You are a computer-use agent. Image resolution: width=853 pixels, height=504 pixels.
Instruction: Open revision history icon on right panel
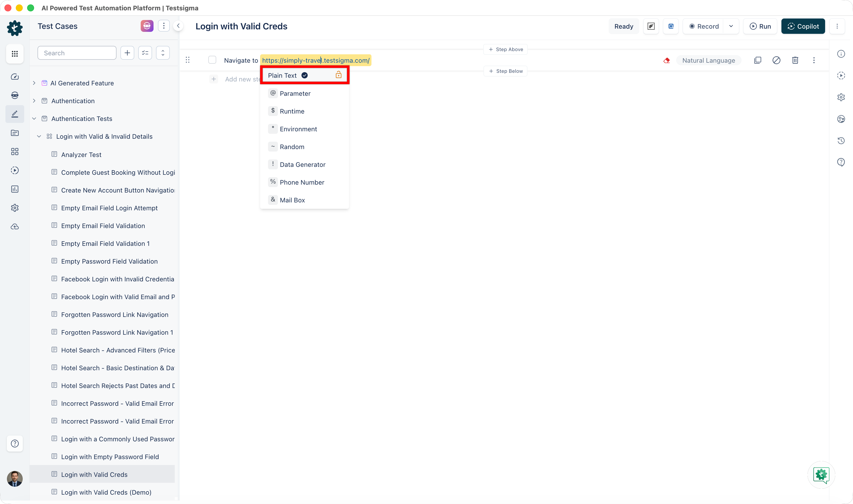click(x=841, y=141)
